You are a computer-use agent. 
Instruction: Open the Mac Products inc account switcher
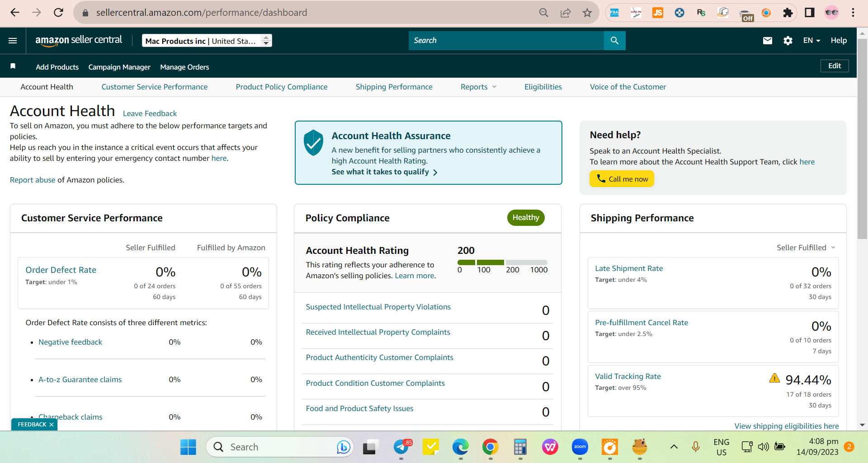(x=207, y=41)
